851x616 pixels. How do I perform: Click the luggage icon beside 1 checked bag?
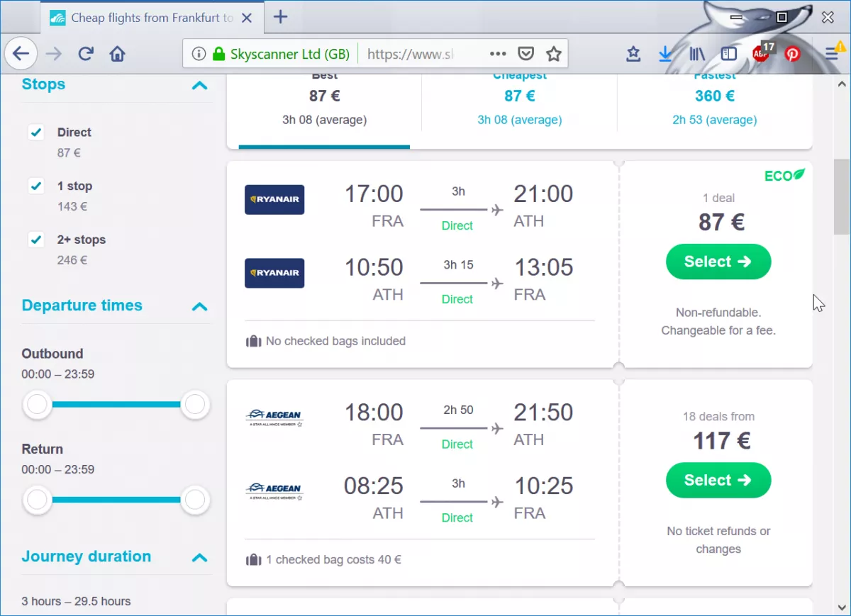pos(253,560)
